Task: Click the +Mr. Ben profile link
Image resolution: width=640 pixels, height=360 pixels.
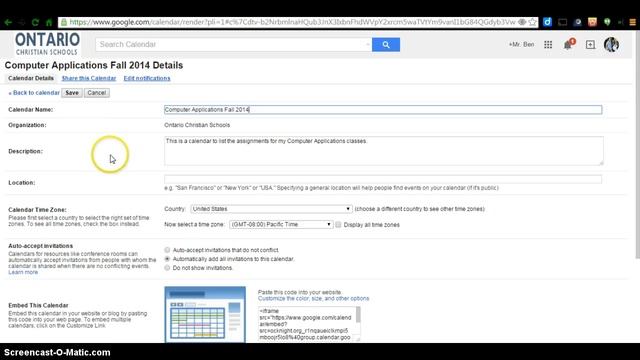Action: point(521,44)
